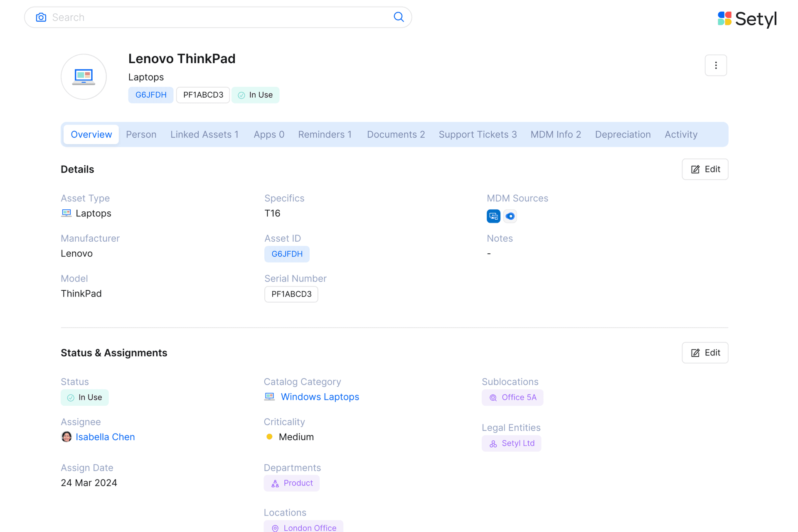798x532 pixels.
Task: Focus the Search input field
Action: coord(218,17)
